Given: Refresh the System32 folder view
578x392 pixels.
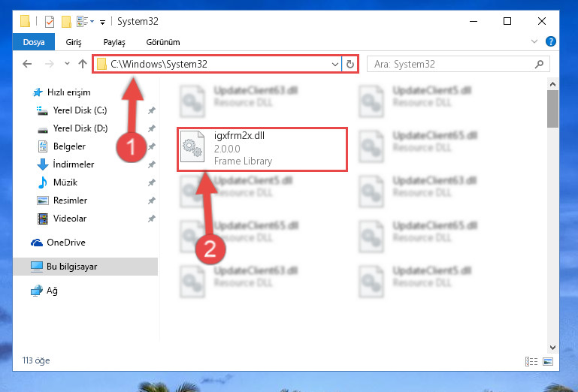Looking at the screenshot, I should 350,65.
